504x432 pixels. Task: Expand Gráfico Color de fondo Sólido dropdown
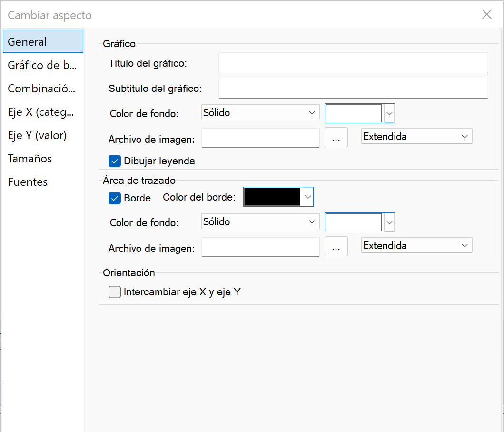pos(260,113)
